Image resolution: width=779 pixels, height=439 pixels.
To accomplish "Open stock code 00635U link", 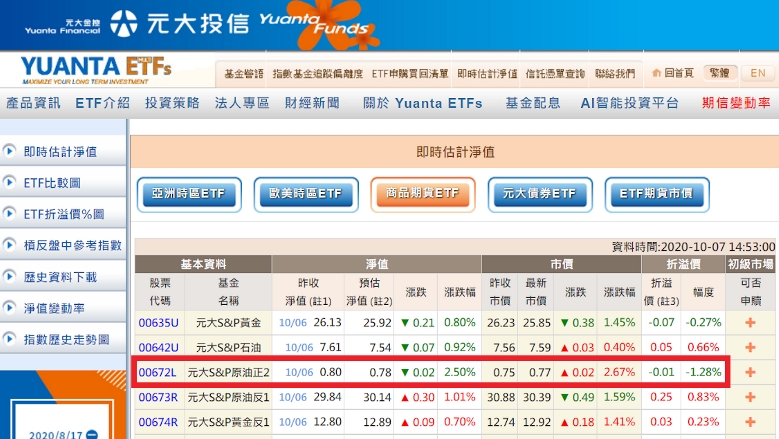I will click(158, 323).
